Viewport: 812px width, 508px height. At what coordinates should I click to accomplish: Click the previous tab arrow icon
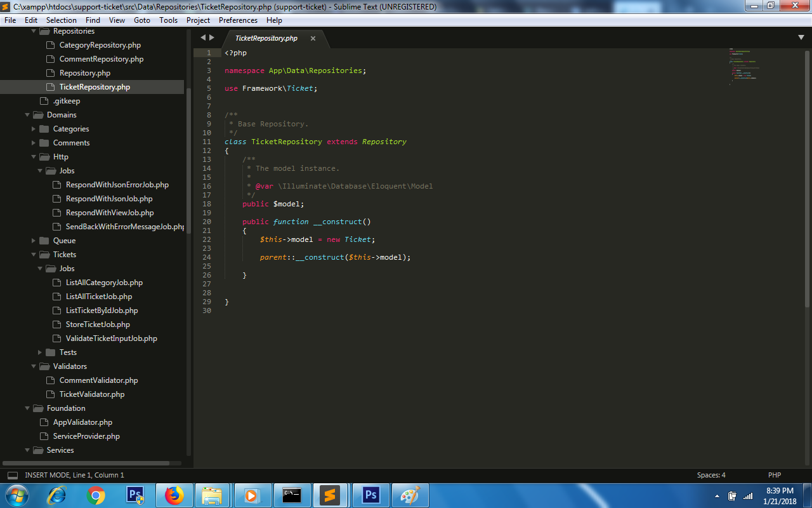(x=203, y=38)
